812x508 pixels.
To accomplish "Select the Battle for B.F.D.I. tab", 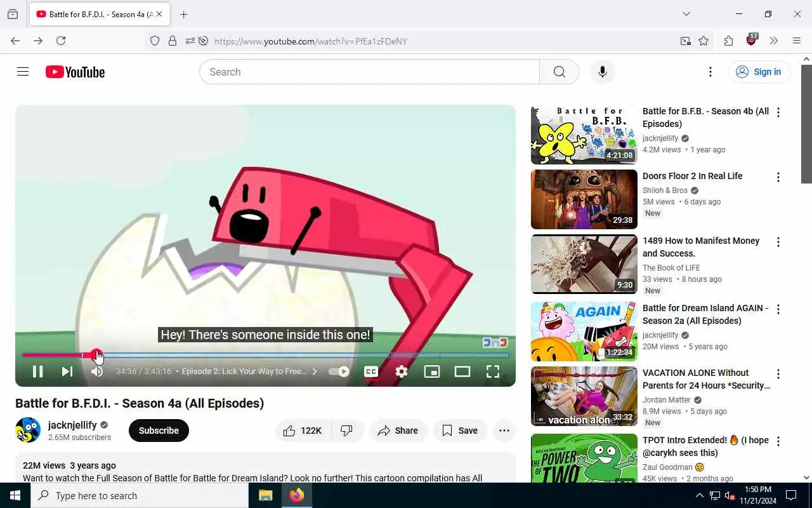I will point(99,14).
